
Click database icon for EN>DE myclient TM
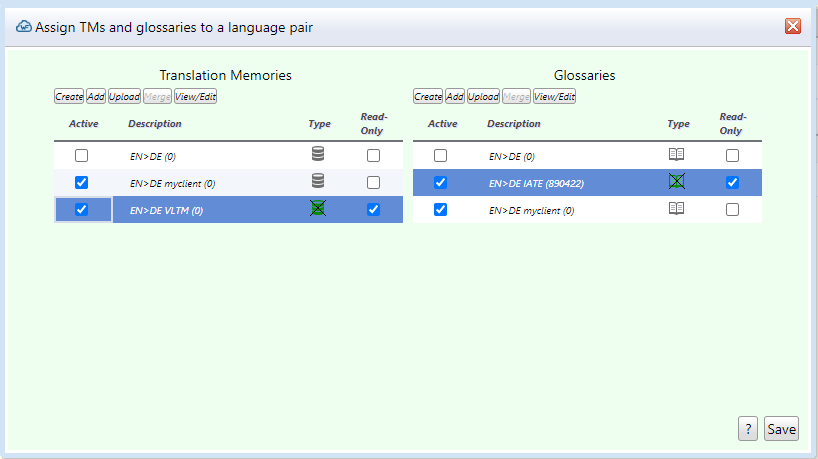click(318, 182)
